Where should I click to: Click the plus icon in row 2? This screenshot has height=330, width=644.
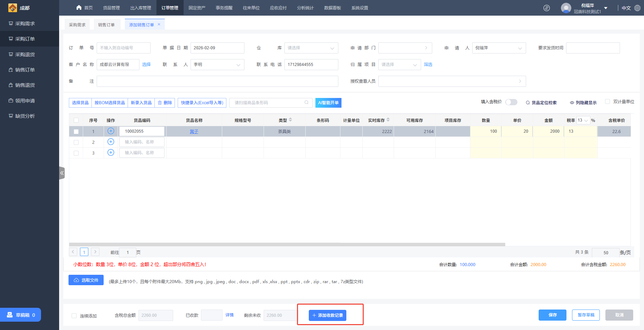click(x=111, y=142)
